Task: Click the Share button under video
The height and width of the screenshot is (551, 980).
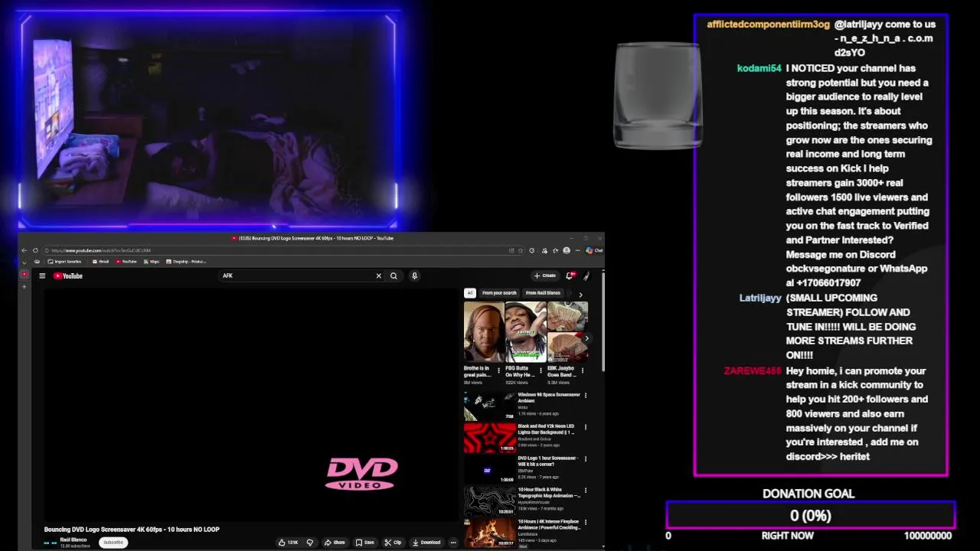Action: [335, 542]
